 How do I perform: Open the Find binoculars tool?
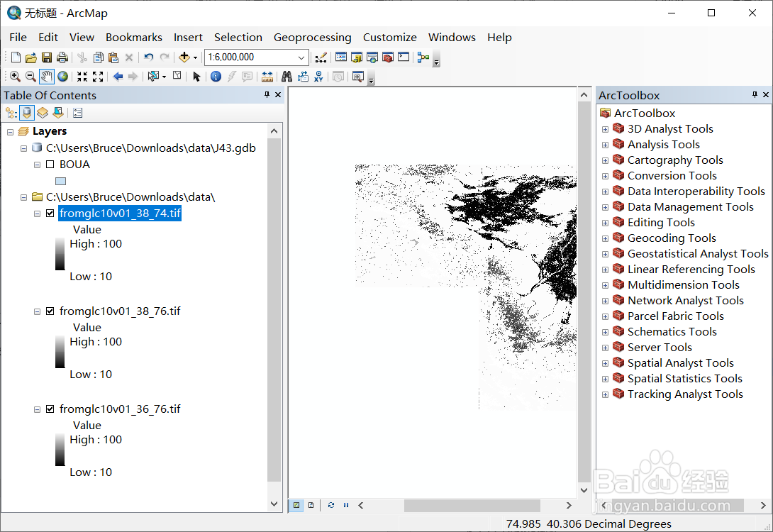[x=287, y=77]
